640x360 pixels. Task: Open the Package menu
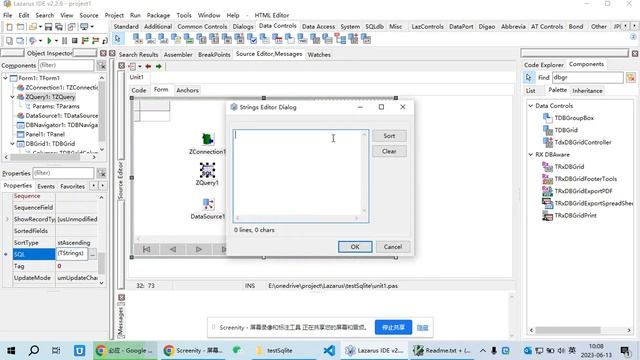tap(158, 15)
